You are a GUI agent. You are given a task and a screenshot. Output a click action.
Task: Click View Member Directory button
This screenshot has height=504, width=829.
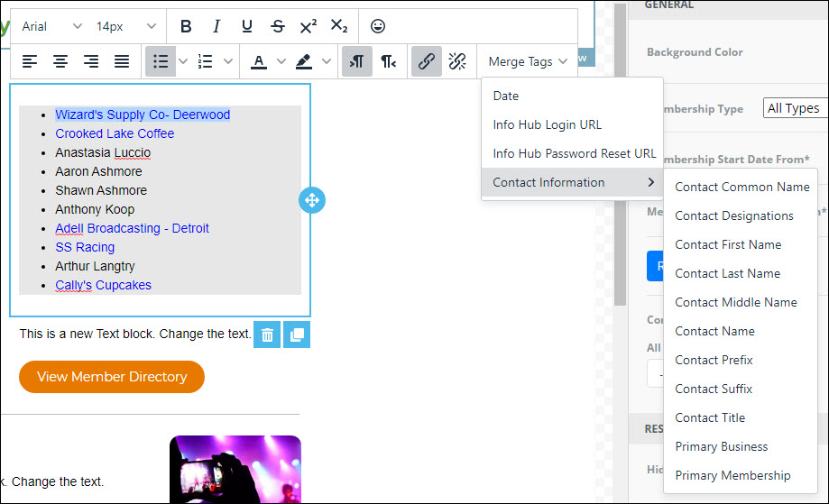[112, 377]
